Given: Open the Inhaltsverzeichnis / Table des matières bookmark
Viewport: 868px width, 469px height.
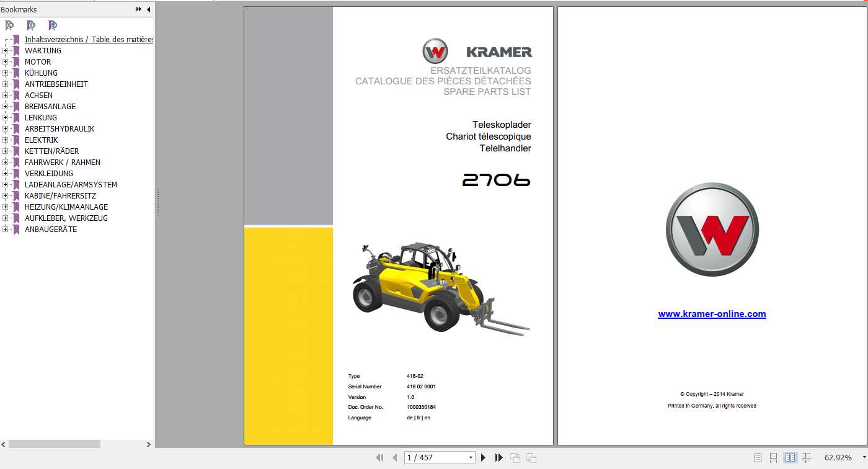Looking at the screenshot, I should [89, 40].
